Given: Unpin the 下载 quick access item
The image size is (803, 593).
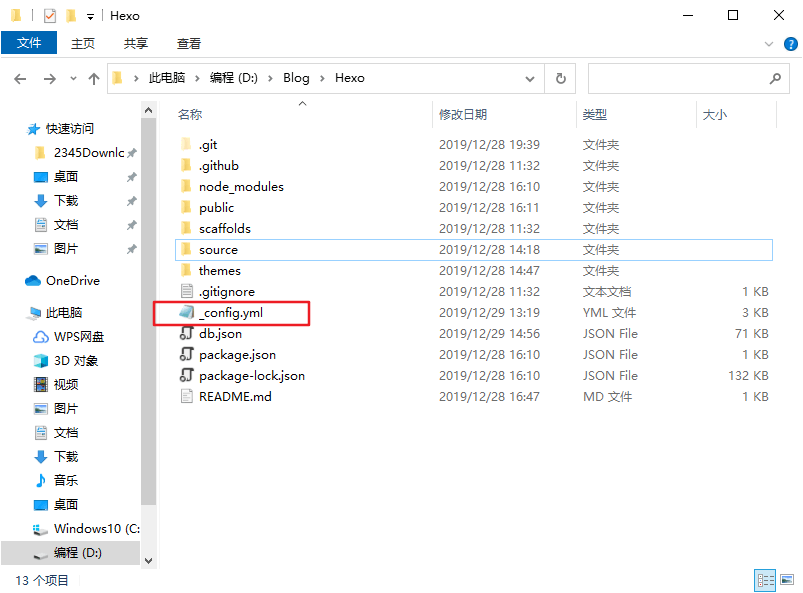Looking at the screenshot, I should point(131,201).
